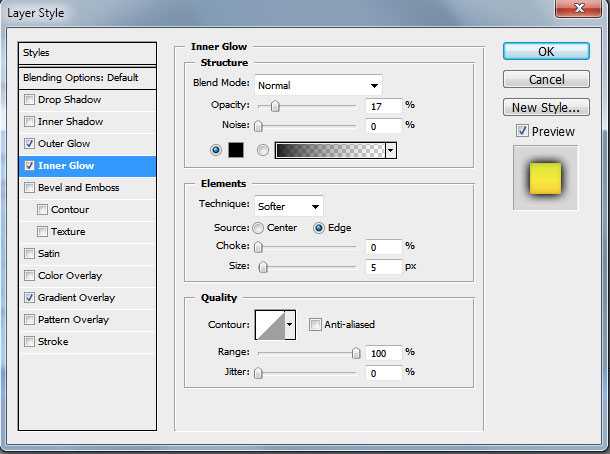Select the Drop Shadow style row
The width and height of the screenshot is (610, 454).
(87, 100)
